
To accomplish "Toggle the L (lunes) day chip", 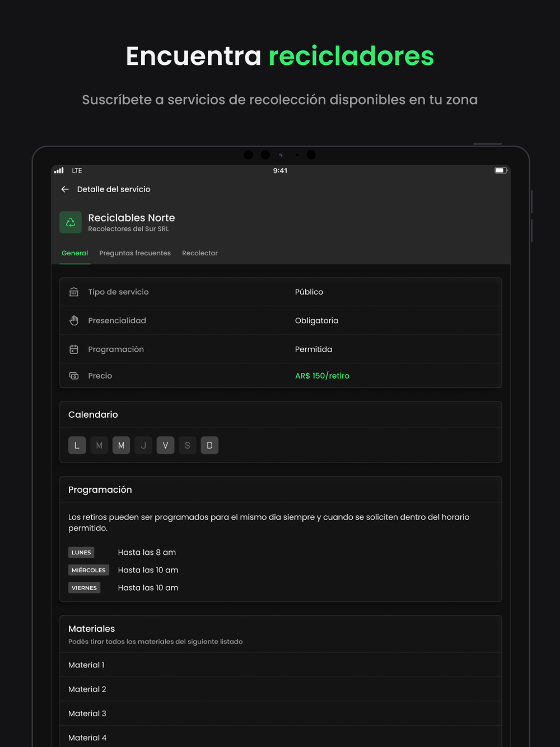I will coord(77,445).
